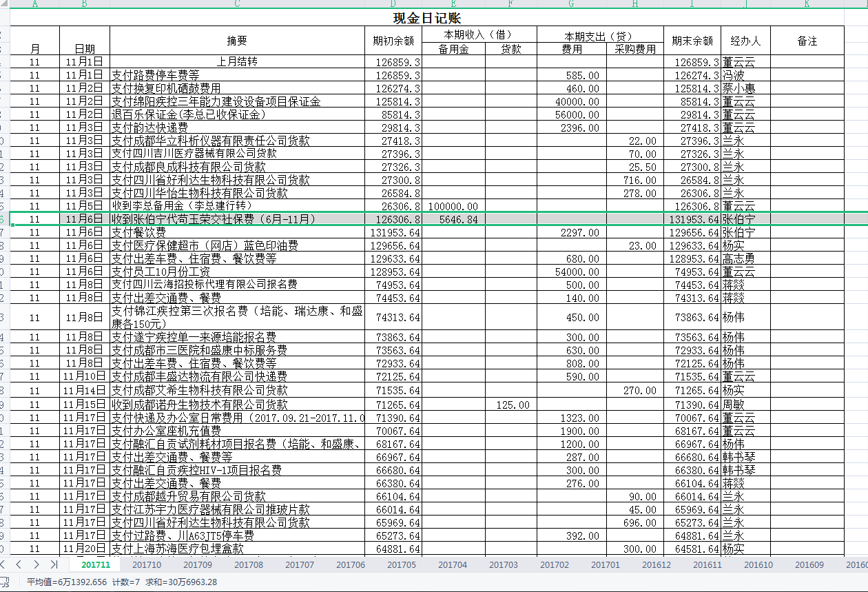Select ending balance 131953.64 for 张伯宁
This screenshot has width=868, height=592.
(x=692, y=219)
